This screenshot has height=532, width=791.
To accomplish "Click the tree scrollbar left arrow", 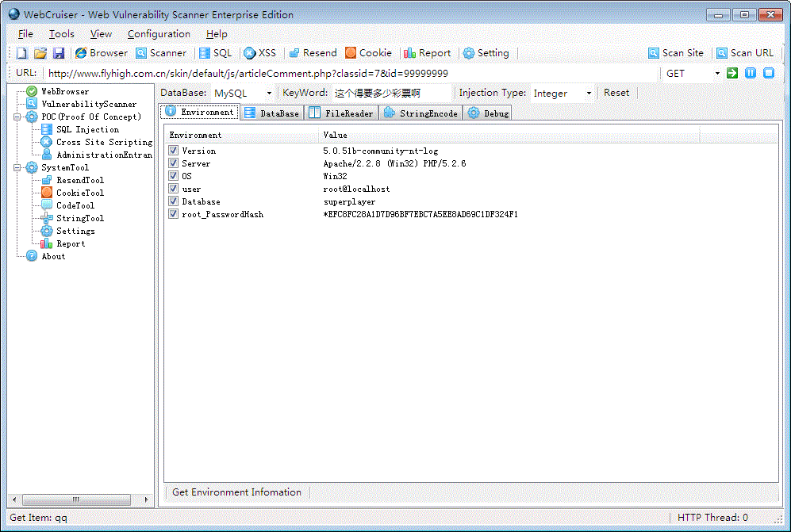I will coord(14,499).
